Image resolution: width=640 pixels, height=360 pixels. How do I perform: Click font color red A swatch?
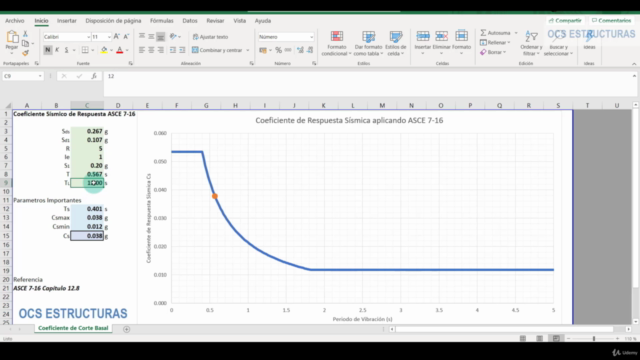[x=120, y=50]
